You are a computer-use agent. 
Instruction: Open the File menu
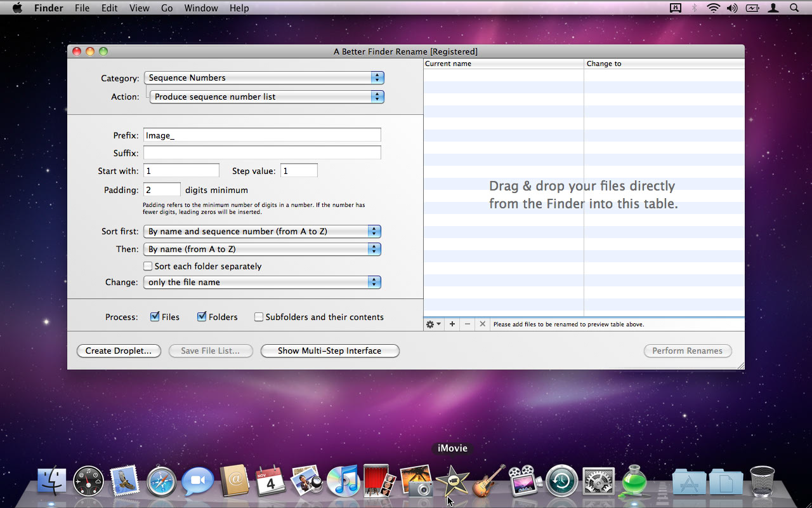click(x=82, y=8)
